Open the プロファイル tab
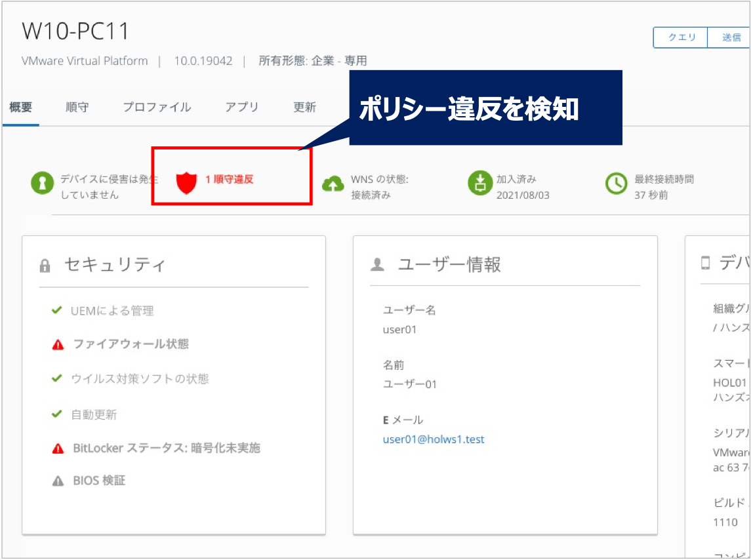 pyautogui.click(x=157, y=107)
